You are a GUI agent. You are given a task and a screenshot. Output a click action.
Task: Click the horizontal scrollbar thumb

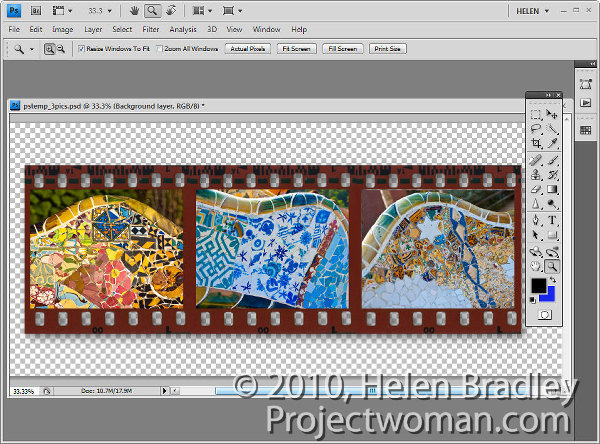click(x=373, y=391)
